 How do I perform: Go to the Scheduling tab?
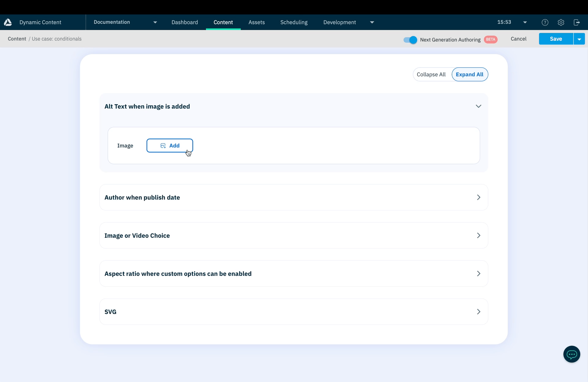(294, 22)
